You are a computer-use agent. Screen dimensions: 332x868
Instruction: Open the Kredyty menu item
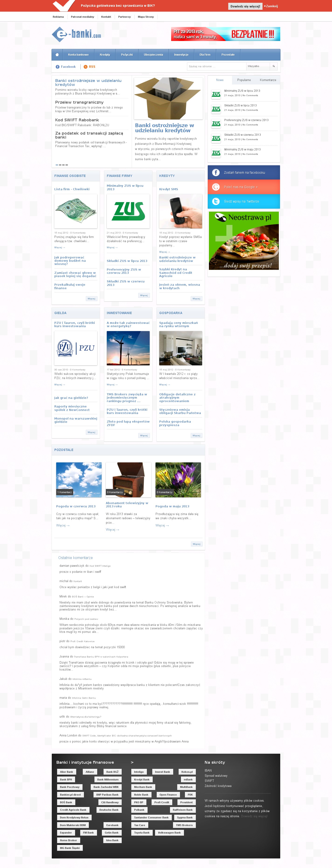105,54
